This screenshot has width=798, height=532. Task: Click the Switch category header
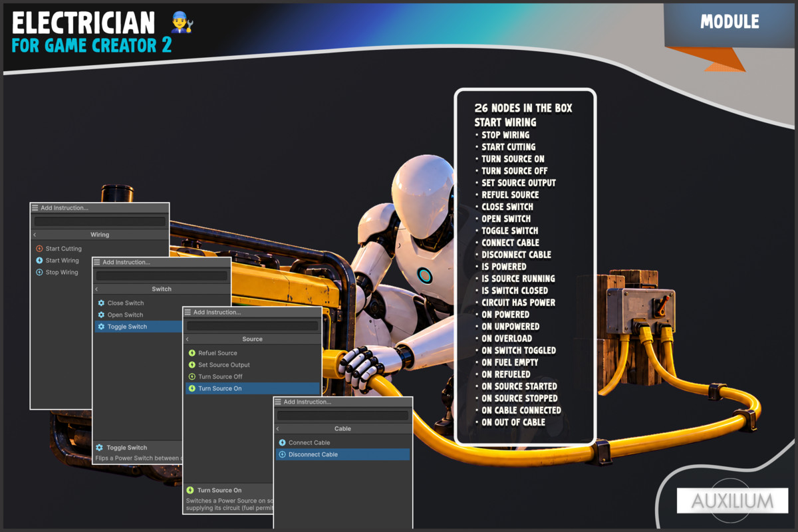click(x=162, y=289)
